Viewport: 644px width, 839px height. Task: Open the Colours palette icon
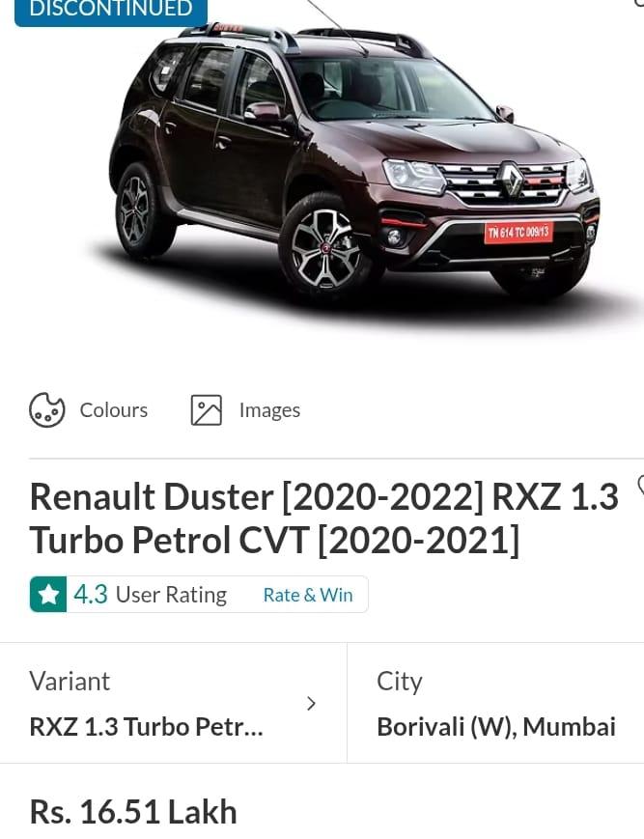coord(47,410)
